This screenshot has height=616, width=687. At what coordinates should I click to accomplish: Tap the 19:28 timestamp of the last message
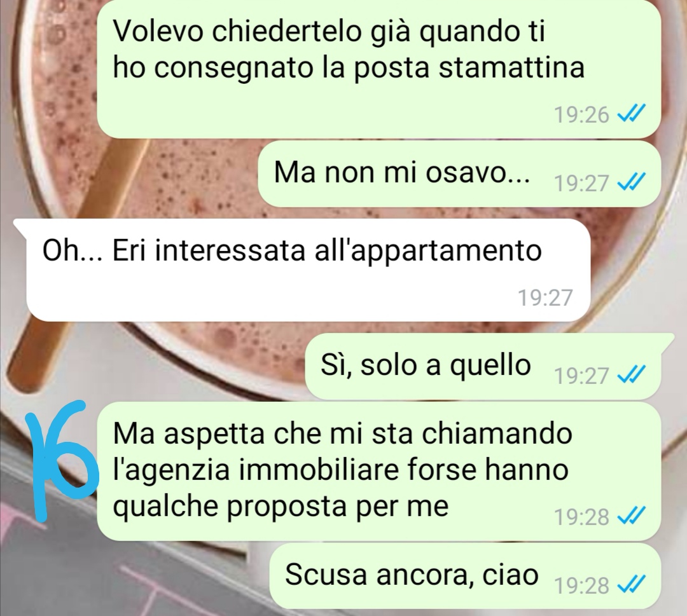[582, 585]
